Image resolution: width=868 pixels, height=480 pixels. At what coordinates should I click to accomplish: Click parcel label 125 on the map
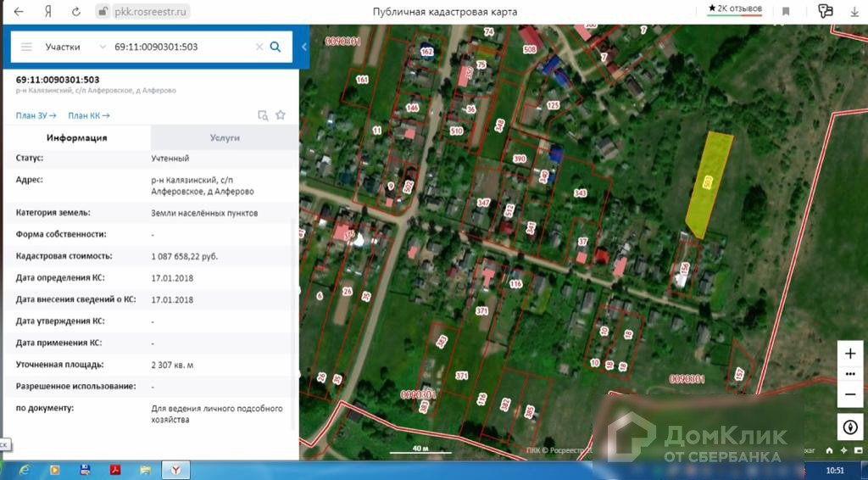(x=553, y=105)
